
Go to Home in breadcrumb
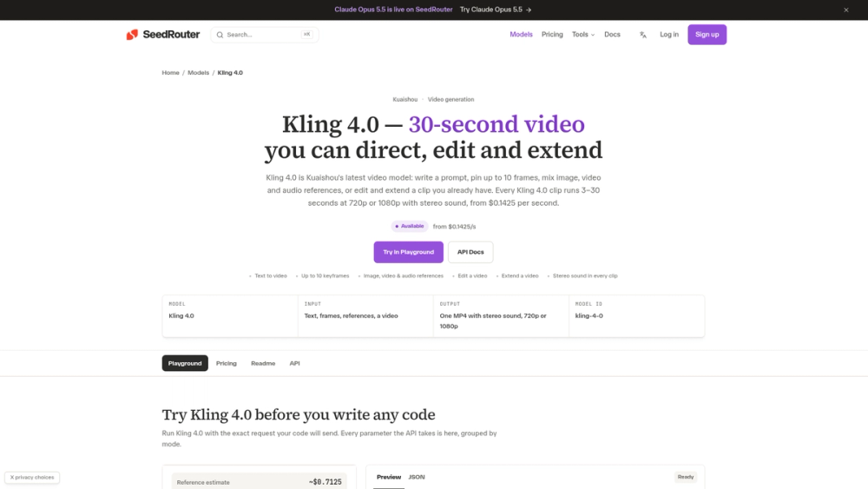click(170, 73)
